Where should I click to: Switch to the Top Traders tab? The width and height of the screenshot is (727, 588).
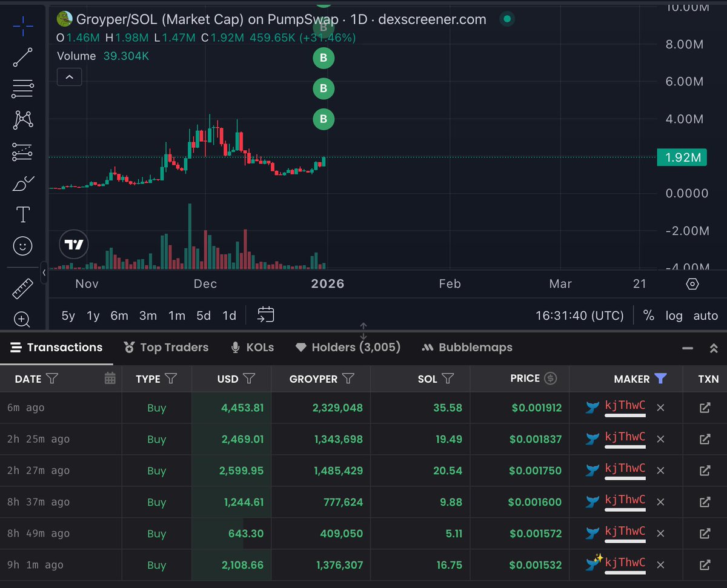click(x=166, y=348)
